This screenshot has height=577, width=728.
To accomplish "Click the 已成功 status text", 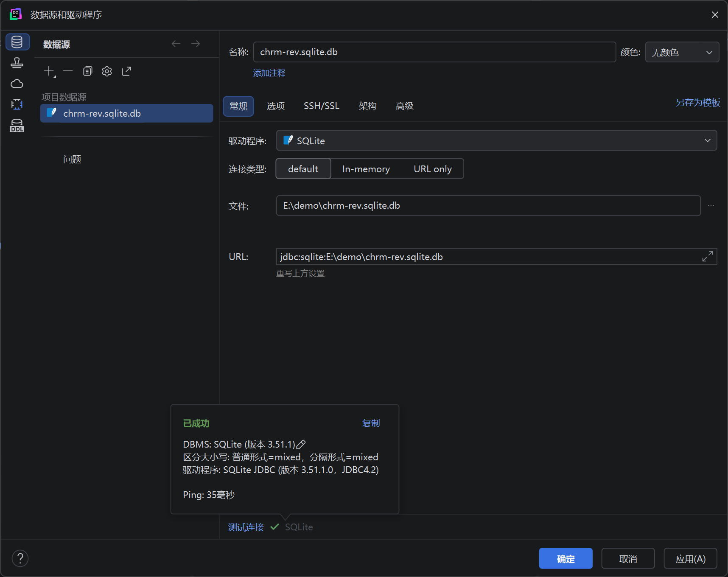I will pyautogui.click(x=196, y=423).
